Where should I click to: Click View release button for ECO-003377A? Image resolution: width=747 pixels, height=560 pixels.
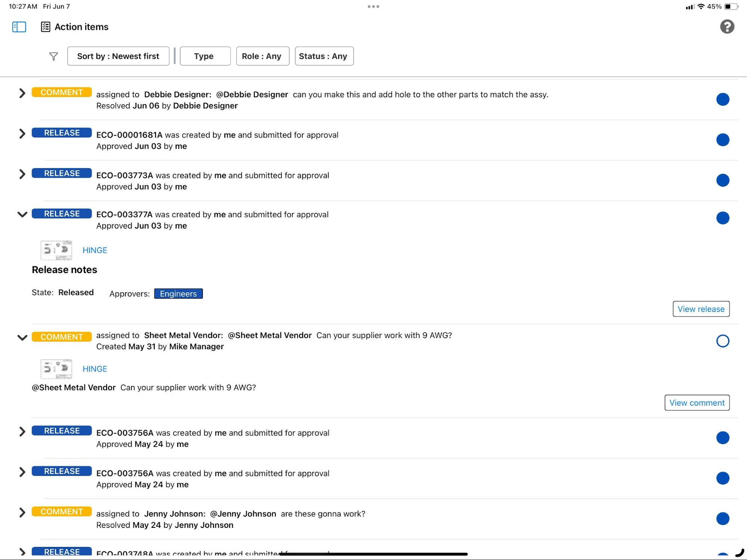click(x=701, y=308)
